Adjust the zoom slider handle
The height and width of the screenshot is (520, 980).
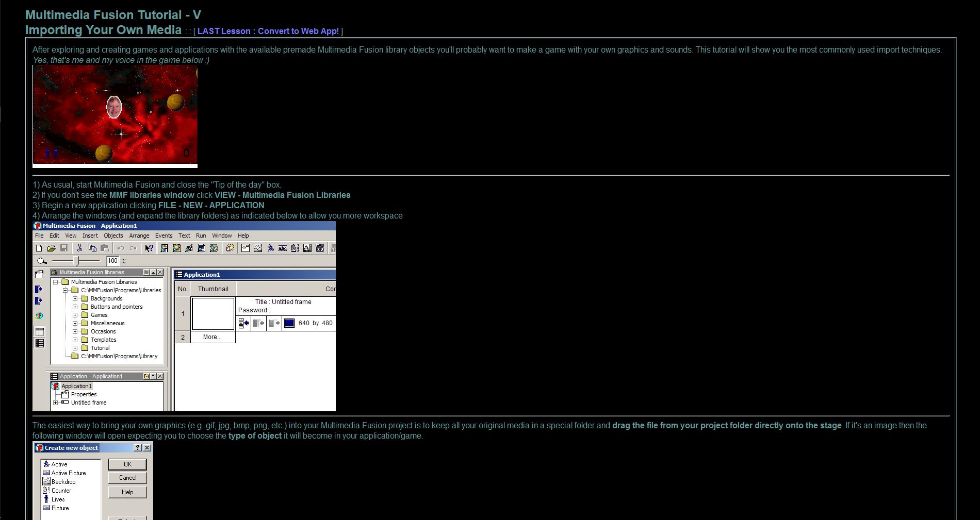pyautogui.click(x=76, y=261)
